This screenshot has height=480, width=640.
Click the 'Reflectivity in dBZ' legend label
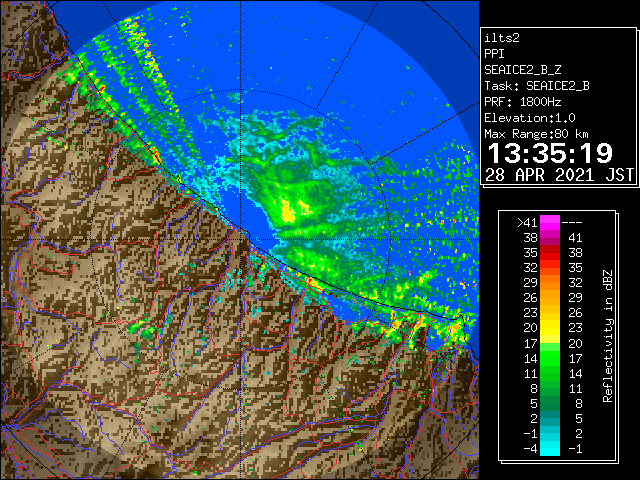[x=607, y=336]
